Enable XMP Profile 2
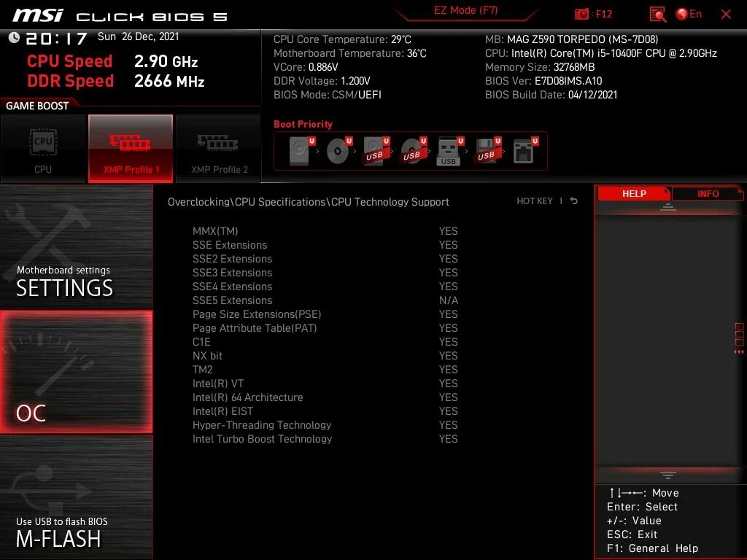Image resolution: width=747 pixels, height=560 pixels. click(219, 149)
